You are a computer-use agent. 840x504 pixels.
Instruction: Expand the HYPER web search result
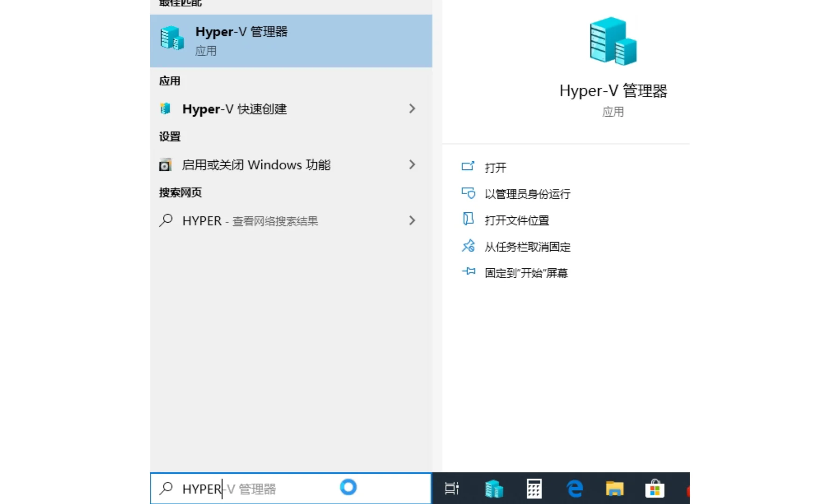coord(412,220)
